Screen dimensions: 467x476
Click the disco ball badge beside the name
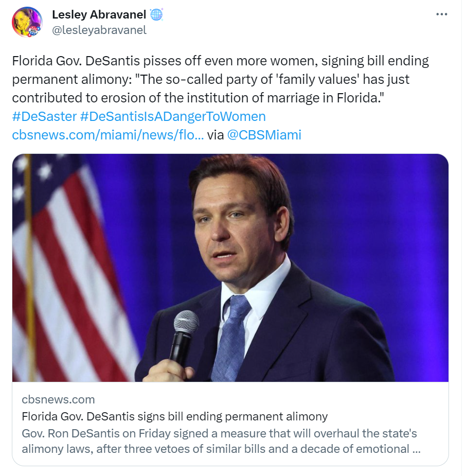coord(156,14)
